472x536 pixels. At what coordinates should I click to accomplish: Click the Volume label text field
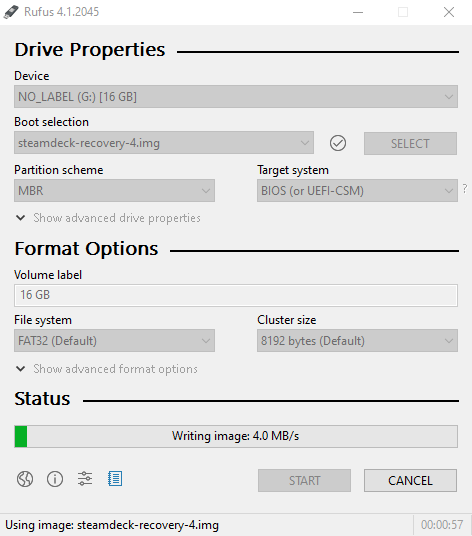point(236,295)
